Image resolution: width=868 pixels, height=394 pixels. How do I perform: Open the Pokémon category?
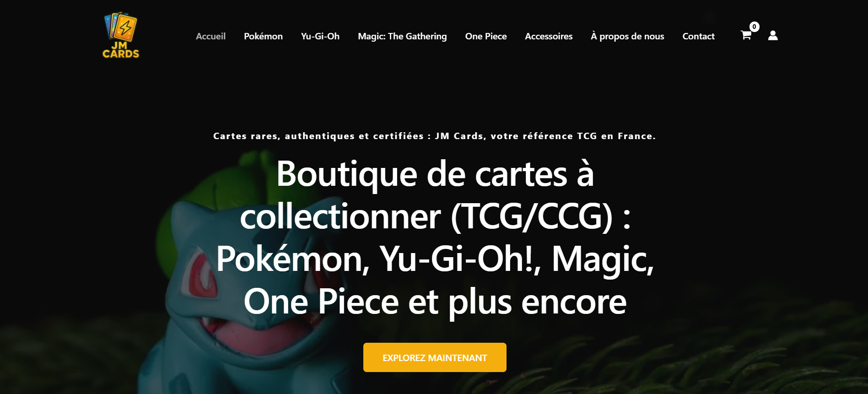(x=263, y=36)
